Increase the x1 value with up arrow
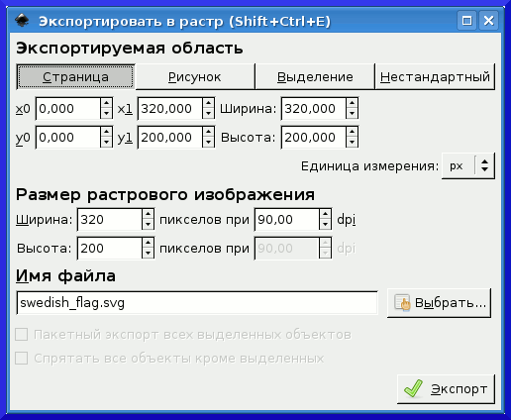Viewport: 511px width, 420px height. 208,103
